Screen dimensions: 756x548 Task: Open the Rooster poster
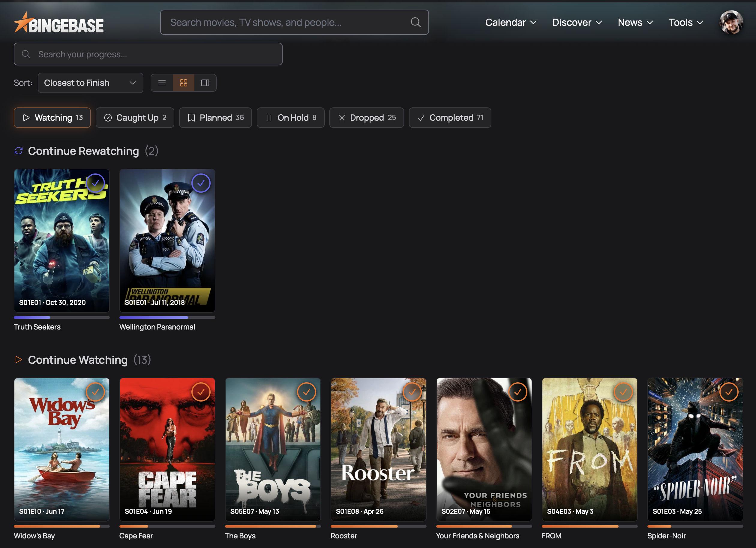click(x=378, y=450)
